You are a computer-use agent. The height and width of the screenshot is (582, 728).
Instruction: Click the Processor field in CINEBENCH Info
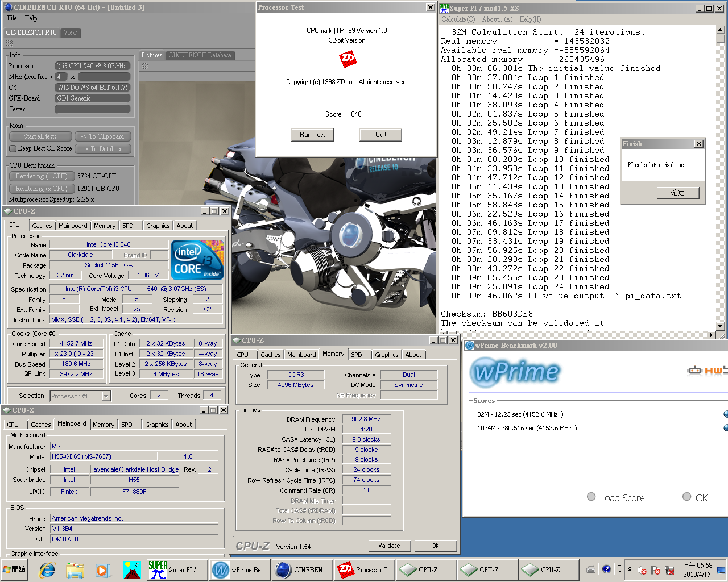click(x=93, y=66)
